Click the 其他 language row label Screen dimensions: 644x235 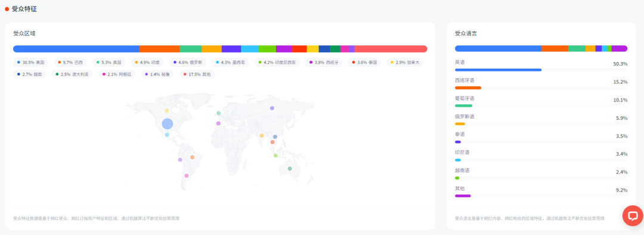coord(460,188)
